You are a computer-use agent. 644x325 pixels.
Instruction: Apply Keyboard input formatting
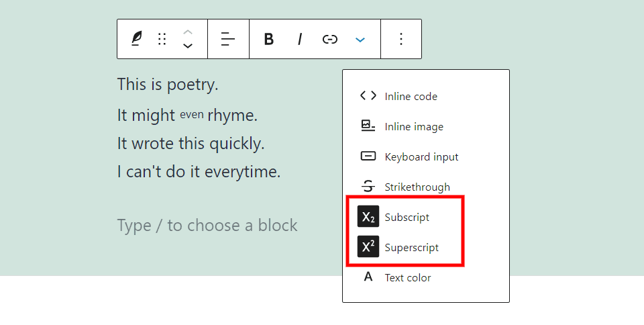[x=421, y=156]
